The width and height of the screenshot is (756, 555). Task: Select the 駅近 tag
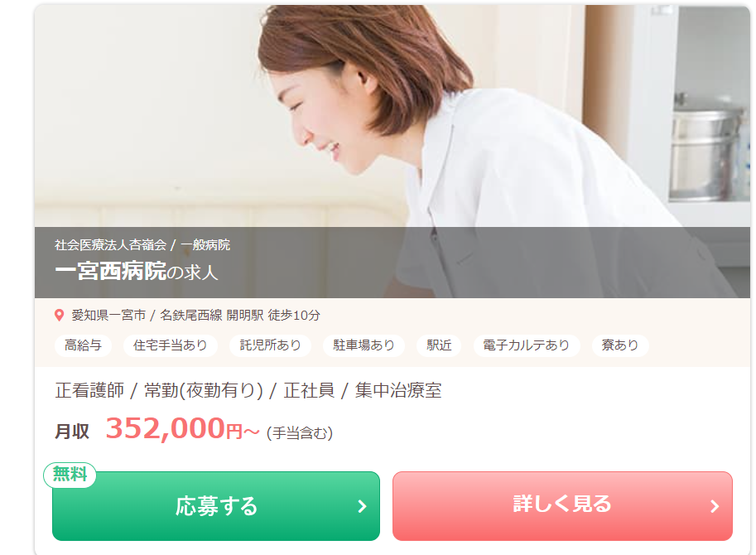[439, 345]
